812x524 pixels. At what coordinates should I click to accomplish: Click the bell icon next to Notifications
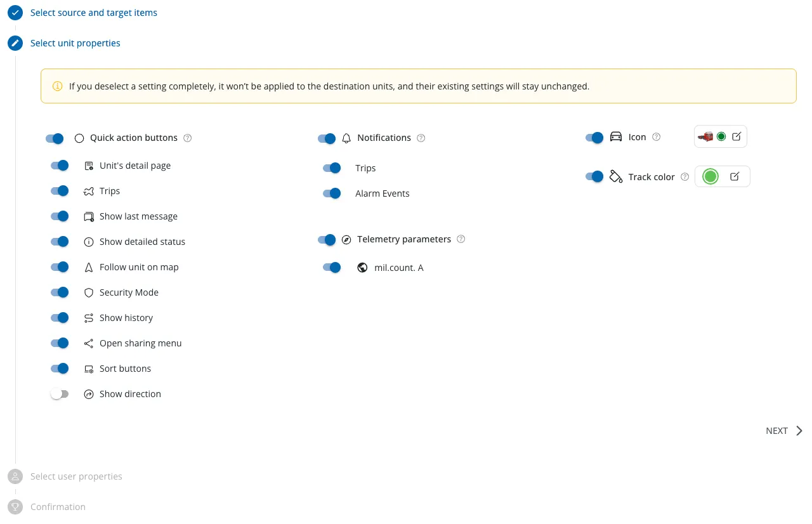tap(346, 138)
